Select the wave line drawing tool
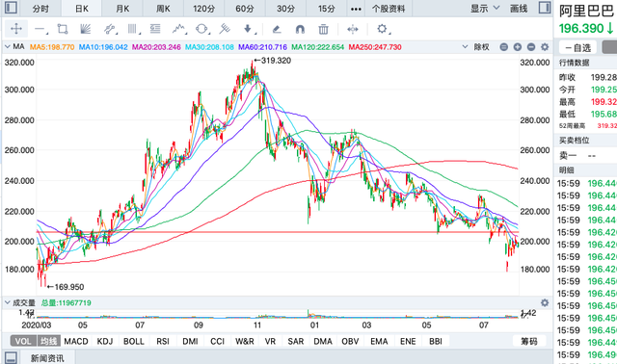 tap(179, 29)
